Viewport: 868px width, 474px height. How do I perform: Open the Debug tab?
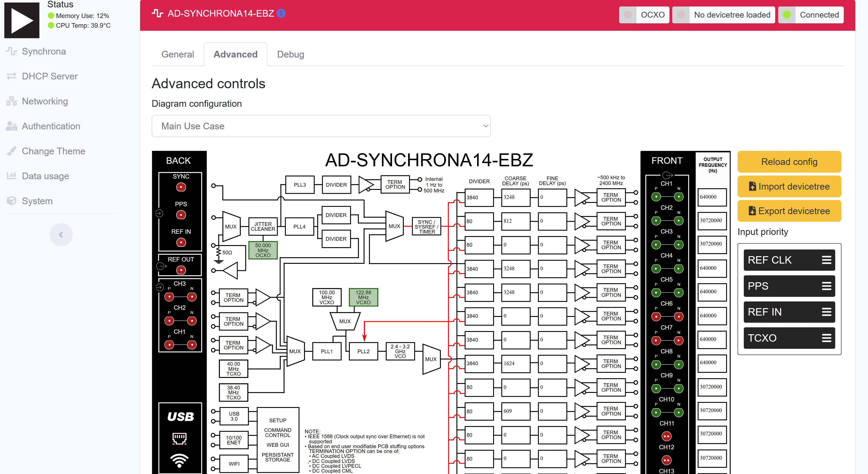point(290,54)
